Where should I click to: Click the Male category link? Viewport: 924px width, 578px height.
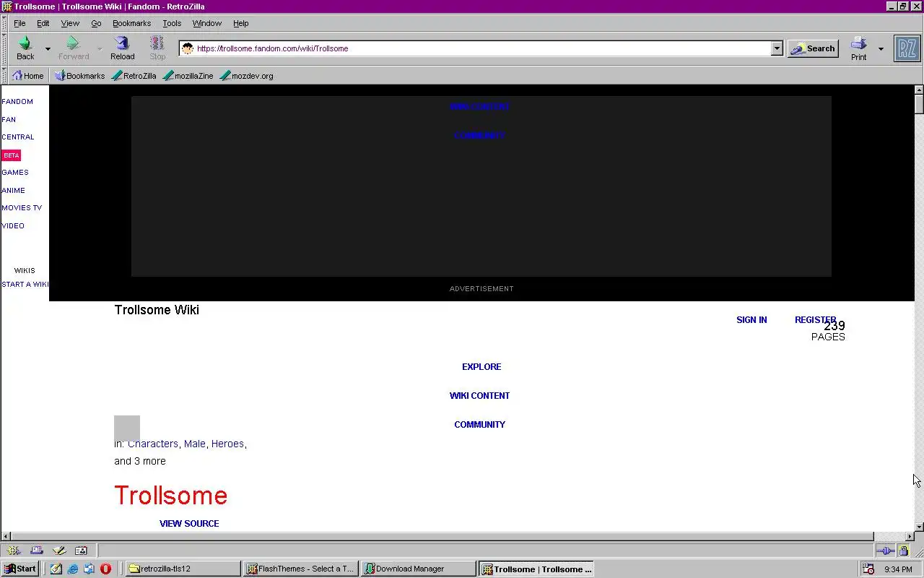click(195, 444)
